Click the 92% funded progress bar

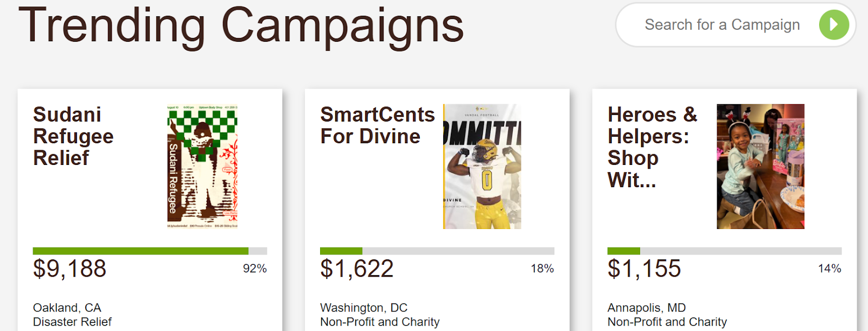point(150,251)
